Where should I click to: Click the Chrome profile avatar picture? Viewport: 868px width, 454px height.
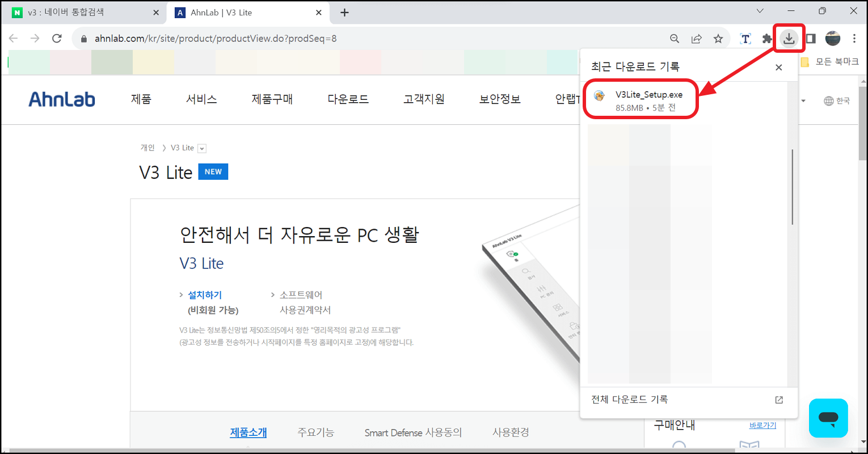833,39
